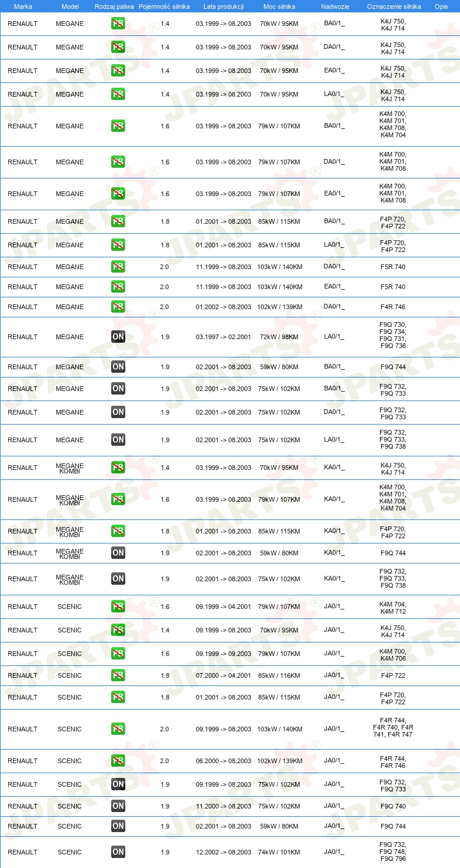Screen dimensions: 460x868
Task: Click the 'F9Q 740' engine code cell
Action: pos(393,806)
